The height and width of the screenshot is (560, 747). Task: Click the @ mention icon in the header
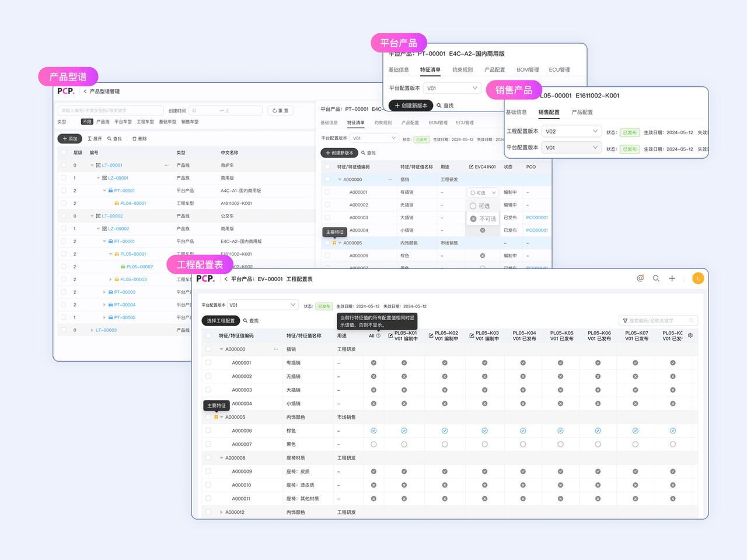point(640,278)
